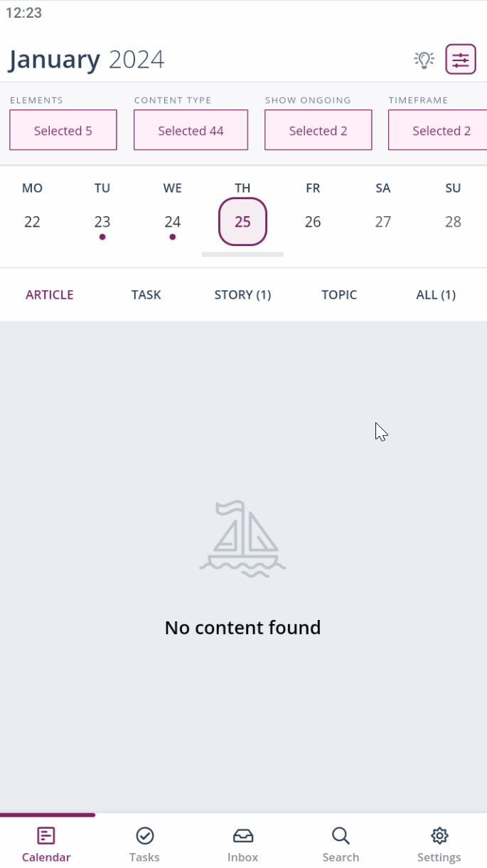Viewport: 487px width, 868px height.
Task: Expand the Elements filter dropdown
Action: click(x=63, y=130)
